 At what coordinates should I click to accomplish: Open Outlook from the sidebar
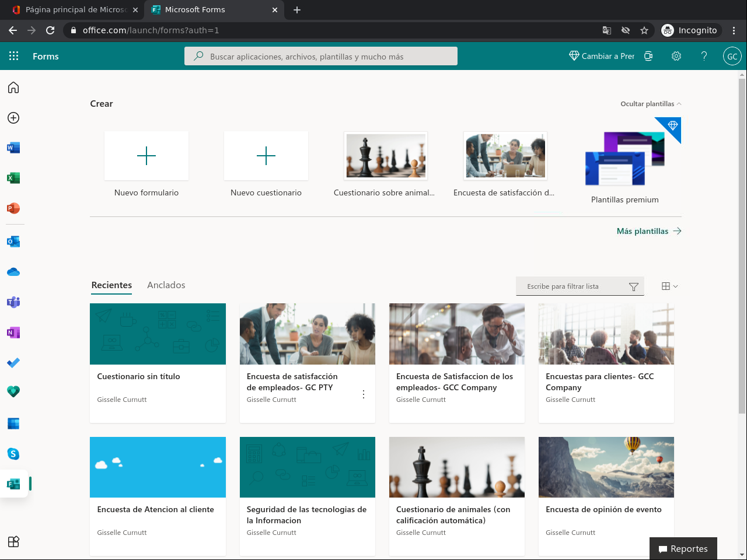click(13, 242)
